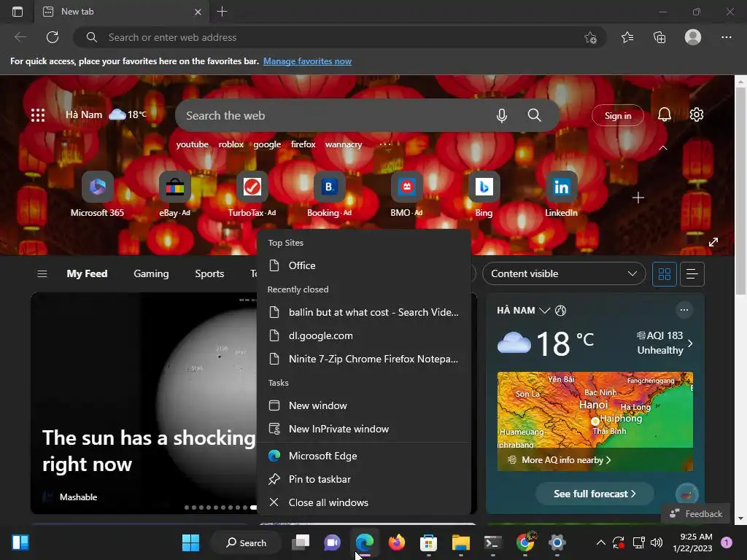Show more suggested searches ellipsis
Viewport: 747px width, 560px height.
[x=385, y=144]
